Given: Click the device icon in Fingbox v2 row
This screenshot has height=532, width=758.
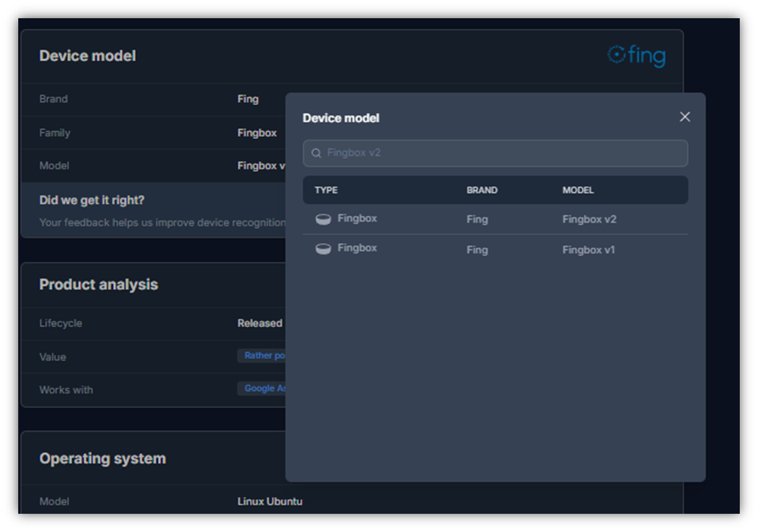Looking at the screenshot, I should [x=323, y=219].
